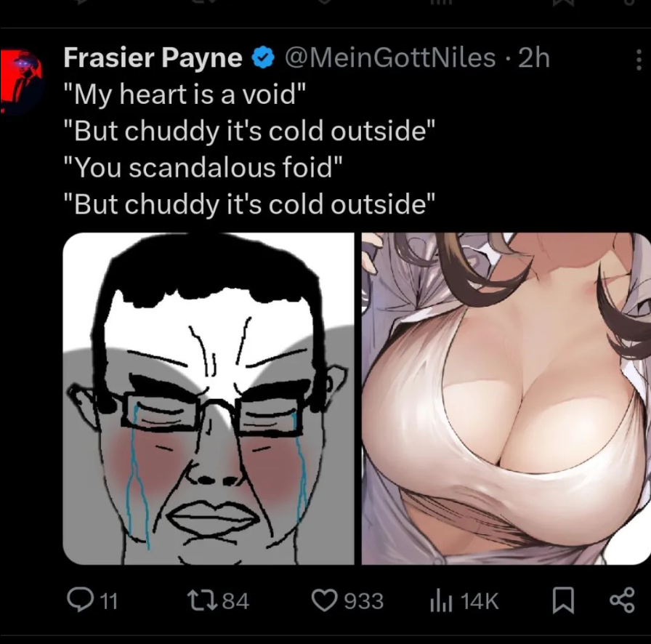
Task: Click the repost count 84
Action: pos(235,601)
